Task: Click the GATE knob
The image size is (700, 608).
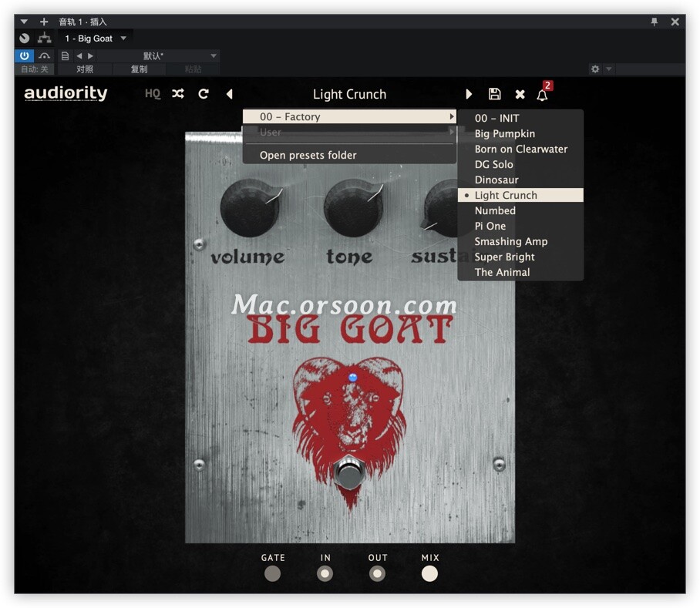Action: tap(272, 573)
